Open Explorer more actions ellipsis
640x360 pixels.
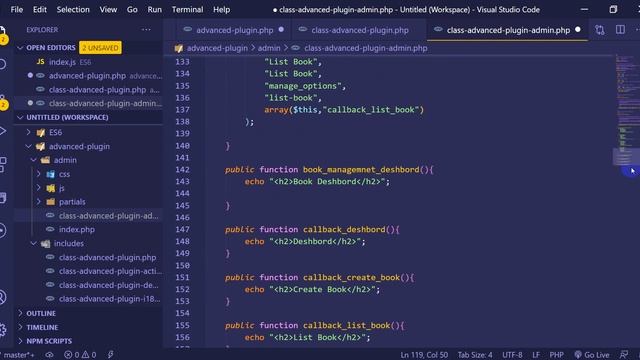(x=146, y=29)
